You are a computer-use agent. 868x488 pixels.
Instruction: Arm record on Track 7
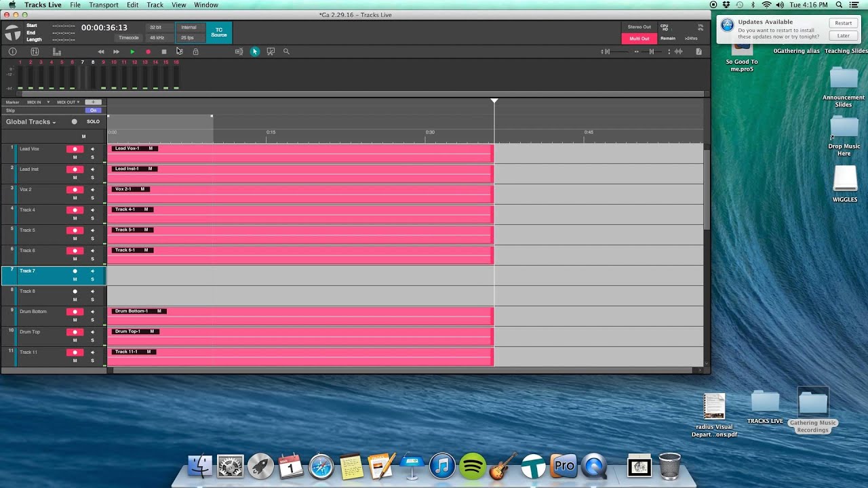coord(75,271)
